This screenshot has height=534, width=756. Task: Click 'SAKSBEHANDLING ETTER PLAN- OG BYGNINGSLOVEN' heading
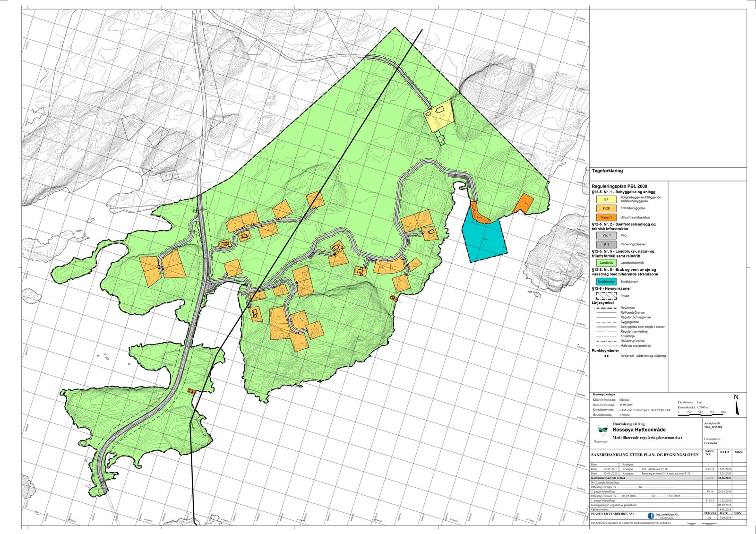coord(644,455)
